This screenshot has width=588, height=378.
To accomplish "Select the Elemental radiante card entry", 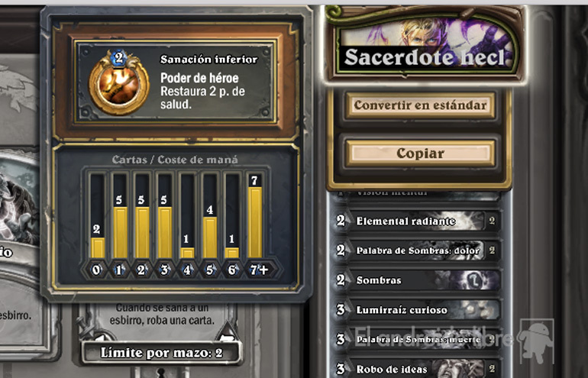I will [417, 221].
